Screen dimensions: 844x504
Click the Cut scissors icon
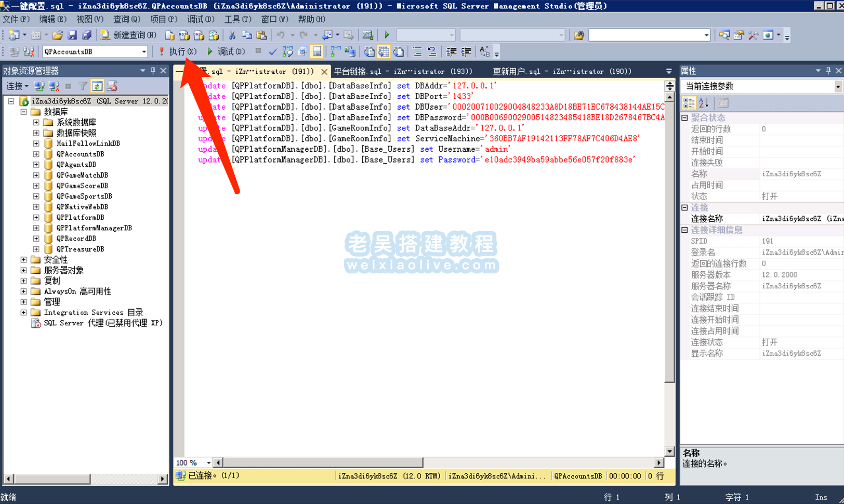coord(232,35)
